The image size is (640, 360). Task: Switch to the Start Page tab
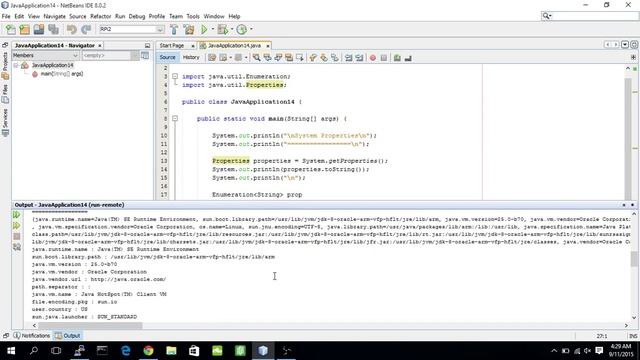(x=172, y=46)
